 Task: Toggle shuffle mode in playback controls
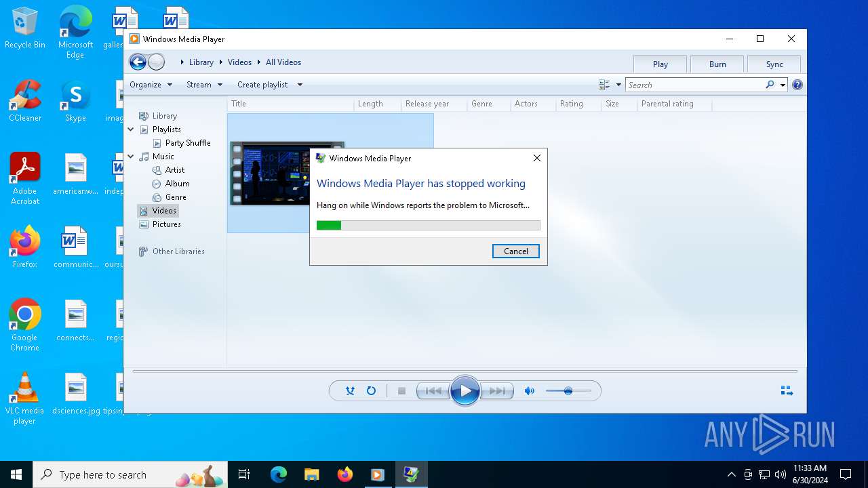(x=350, y=391)
